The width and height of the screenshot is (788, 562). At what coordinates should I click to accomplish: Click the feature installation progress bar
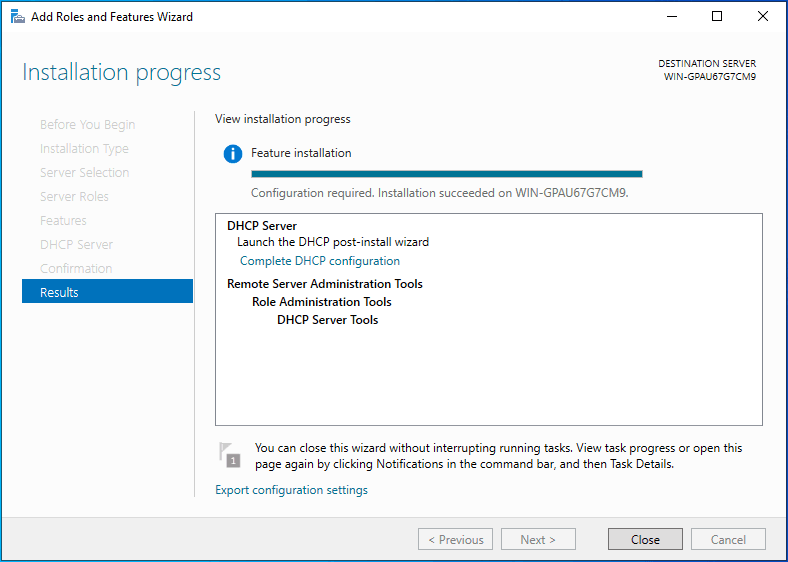446,174
